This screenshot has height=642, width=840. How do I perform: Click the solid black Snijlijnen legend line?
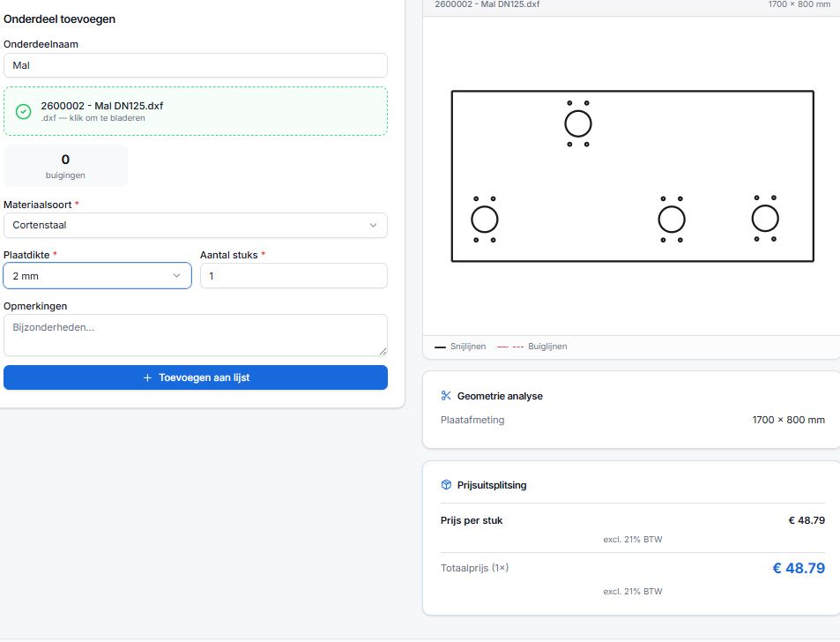(441, 347)
